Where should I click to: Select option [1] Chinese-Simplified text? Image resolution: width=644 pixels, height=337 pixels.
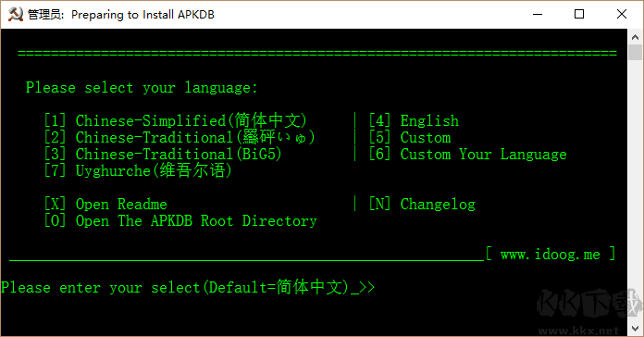(x=176, y=120)
